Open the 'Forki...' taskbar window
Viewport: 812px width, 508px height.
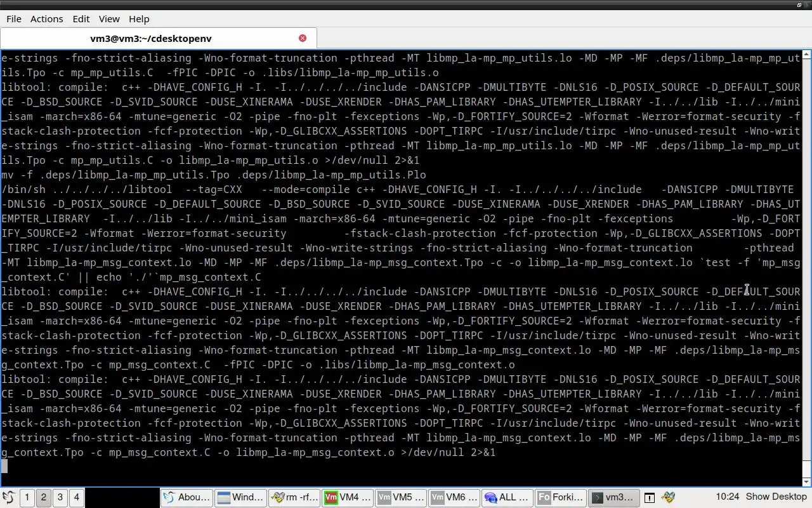[561, 497]
